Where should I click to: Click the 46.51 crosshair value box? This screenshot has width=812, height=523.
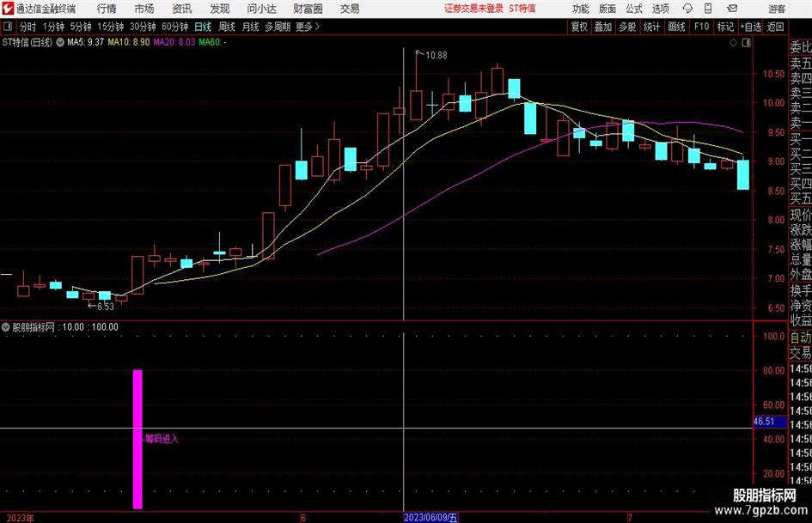click(770, 422)
